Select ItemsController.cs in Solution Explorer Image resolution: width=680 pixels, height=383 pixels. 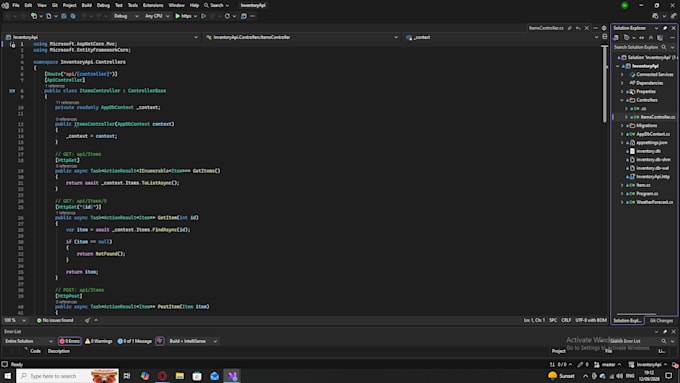(x=657, y=117)
